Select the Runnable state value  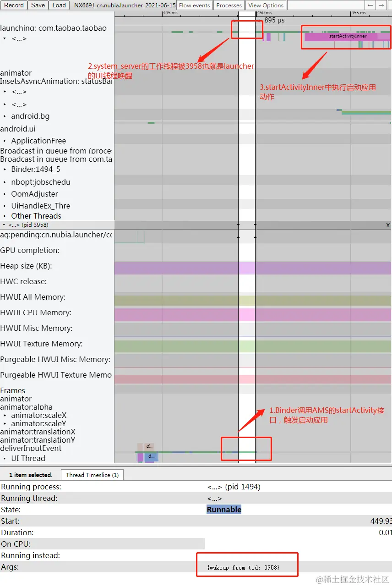[224, 510]
